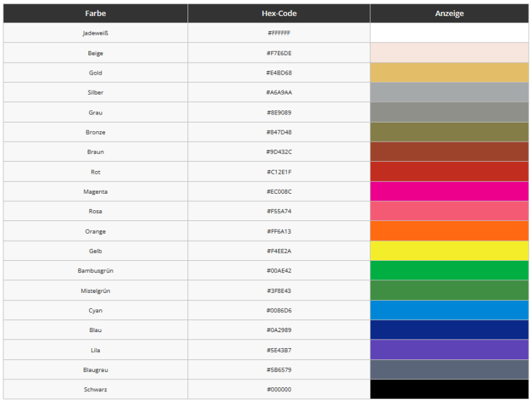Select the Magenta color swatch
Image resolution: width=532 pixels, height=404 pixels.
(450, 192)
